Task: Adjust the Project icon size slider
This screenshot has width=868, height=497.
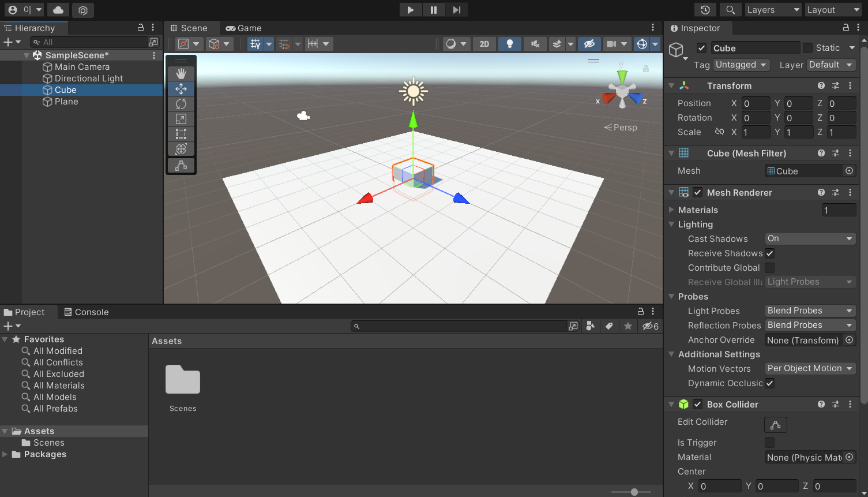Action: [x=634, y=492]
